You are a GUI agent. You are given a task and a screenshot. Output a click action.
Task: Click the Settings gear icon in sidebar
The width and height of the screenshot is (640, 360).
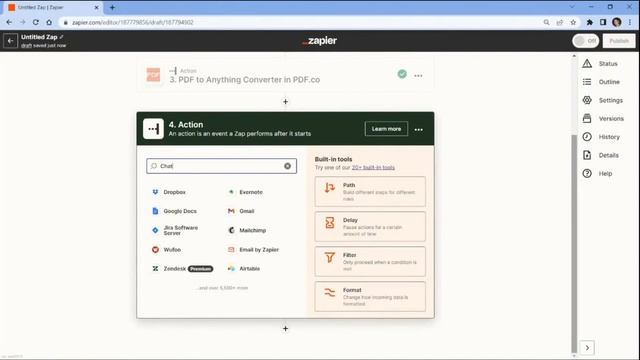(587, 100)
